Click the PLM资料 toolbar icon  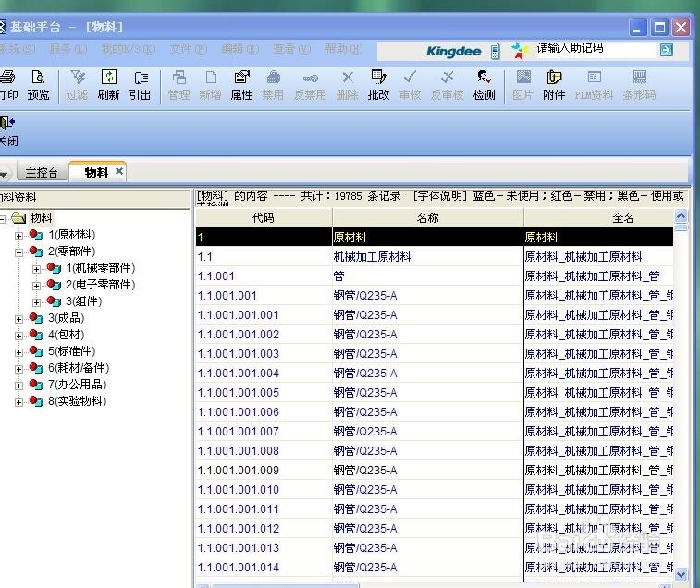click(595, 85)
